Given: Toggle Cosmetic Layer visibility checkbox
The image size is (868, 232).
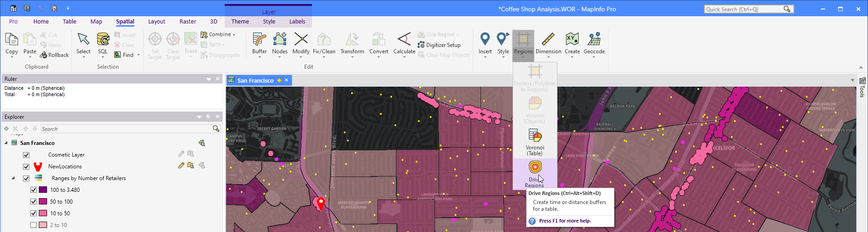Looking at the screenshot, I should point(26,155).
